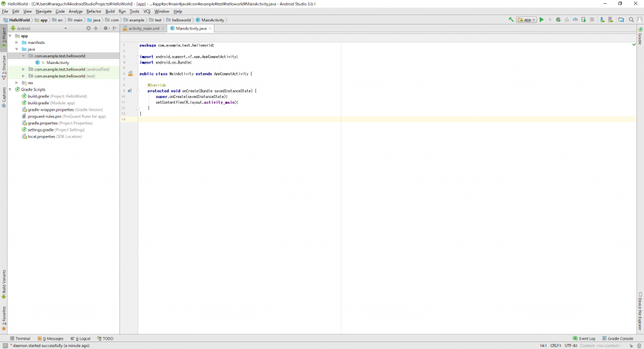Expand com.example.test.helloworld (androidTest) package
644x349 pixels.
tap(23, 69)
